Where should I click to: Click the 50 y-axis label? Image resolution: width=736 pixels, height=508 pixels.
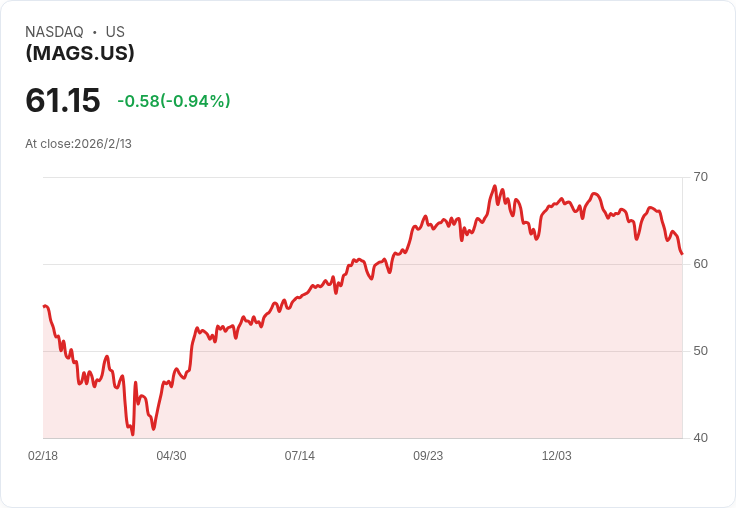pos(700,351)
